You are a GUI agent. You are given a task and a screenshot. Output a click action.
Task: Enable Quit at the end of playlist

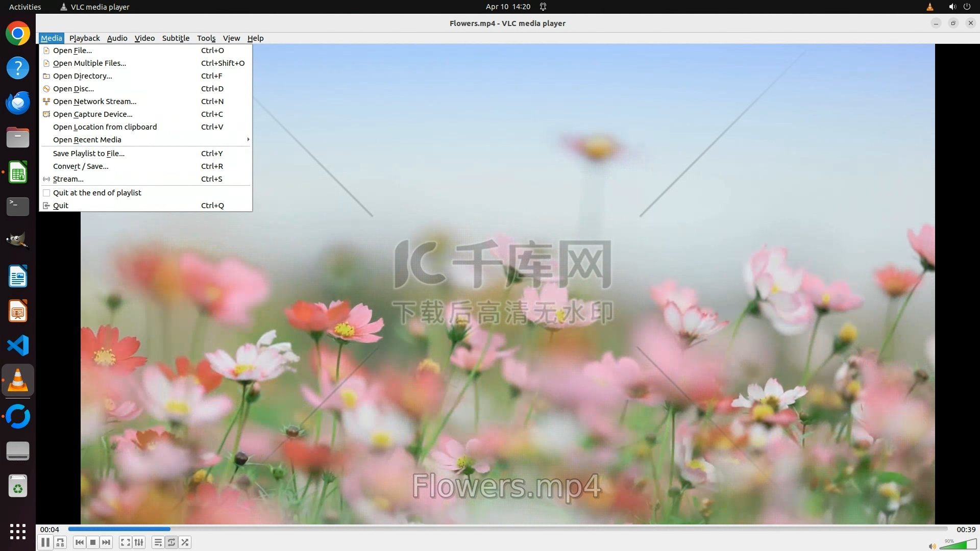pyautogui.click(x=97, y=193)
